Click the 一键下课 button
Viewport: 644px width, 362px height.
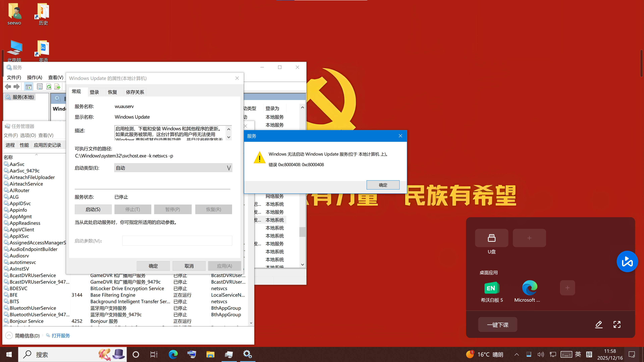(x=497, y=324)
